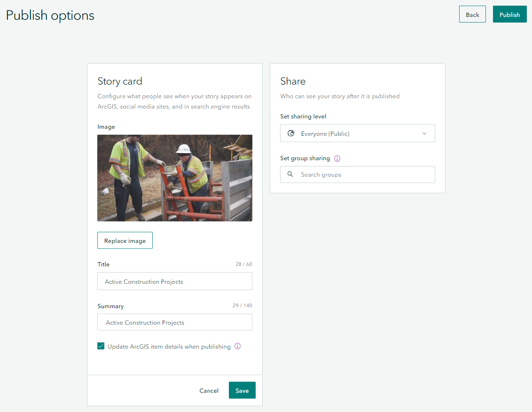Click the 29 / 140 summary character counter
This screenshot has height=412, width=532.
click(243, 305)
